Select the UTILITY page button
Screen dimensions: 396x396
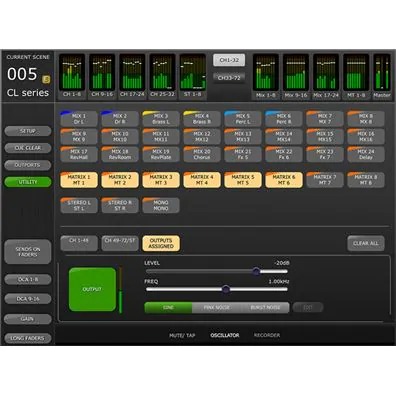coord(28,182)
